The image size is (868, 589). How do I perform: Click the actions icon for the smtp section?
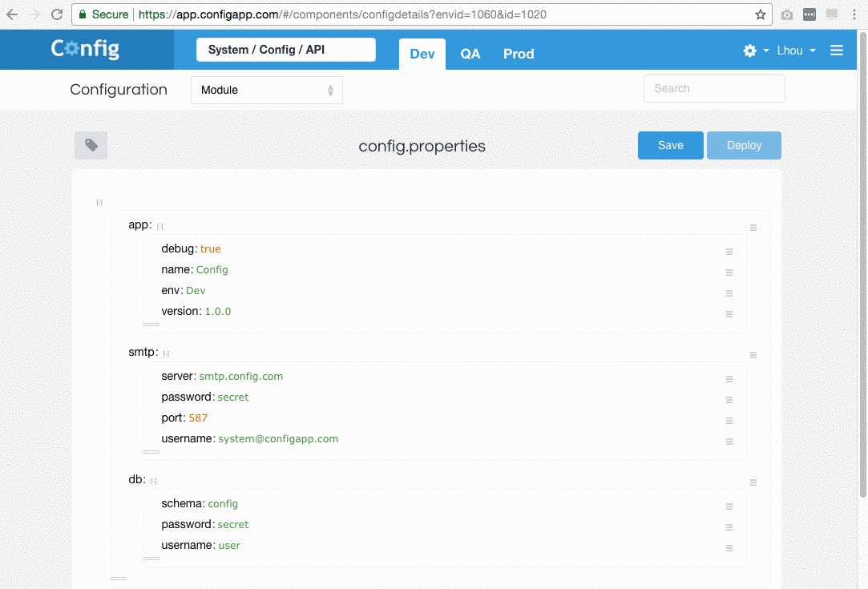(753, 355)
